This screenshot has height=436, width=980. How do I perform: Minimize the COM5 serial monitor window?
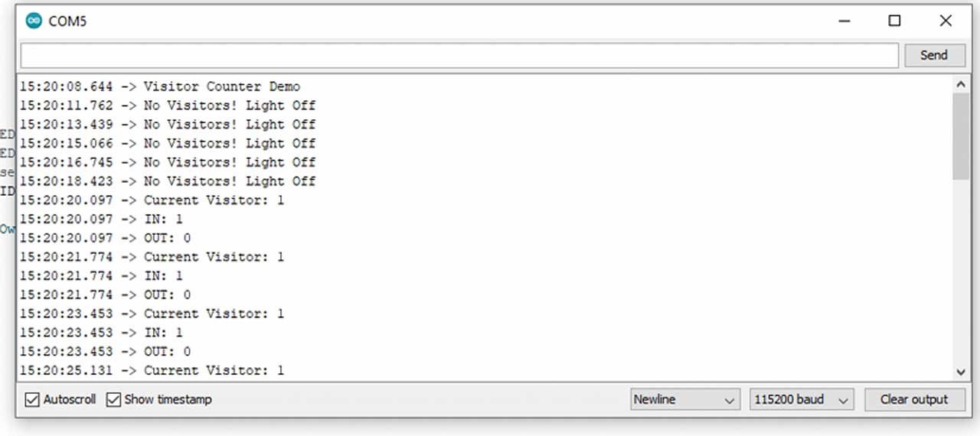click(x=844, y=21)
